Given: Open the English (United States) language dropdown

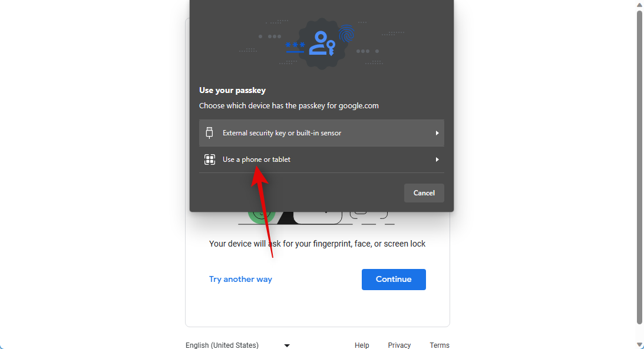Looking at the screenshot, I should coord(238,345).
